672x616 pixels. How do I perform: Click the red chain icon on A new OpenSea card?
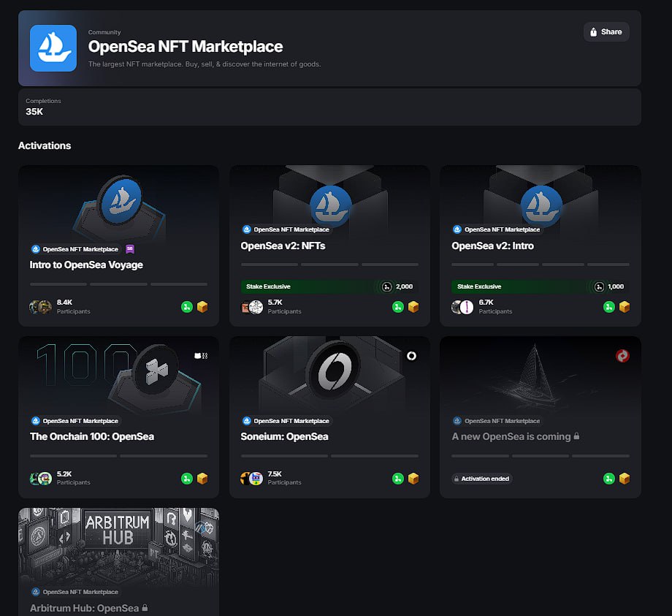(x=622, y=356)
